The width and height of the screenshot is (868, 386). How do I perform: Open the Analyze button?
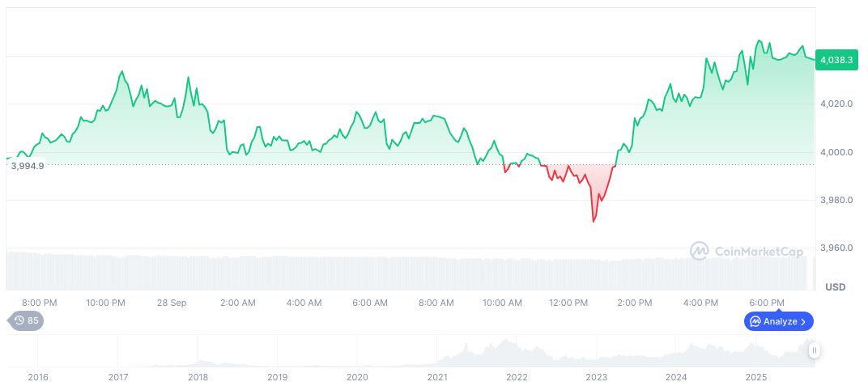point(778,321)
